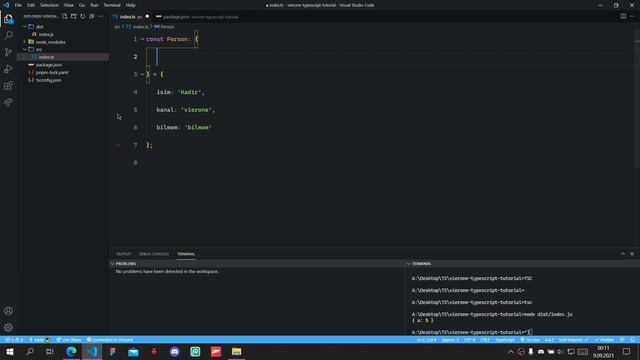Open Microsoft Edge from taskbar

click(71, 351)
